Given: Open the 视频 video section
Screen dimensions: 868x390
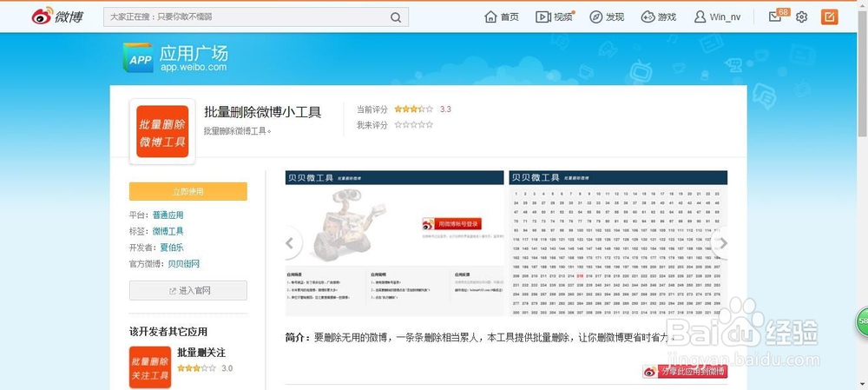Looking at the screenshot, I should coord(554,17).
